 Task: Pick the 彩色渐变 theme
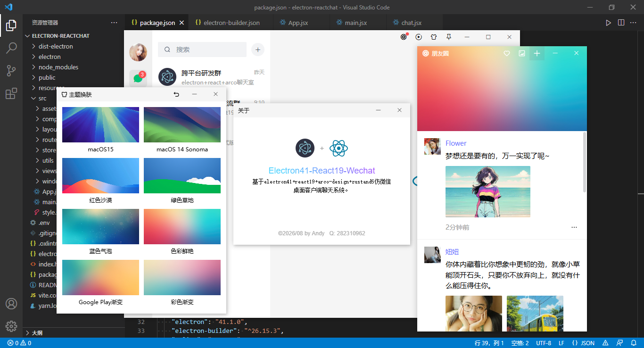(x=182, y=277)
